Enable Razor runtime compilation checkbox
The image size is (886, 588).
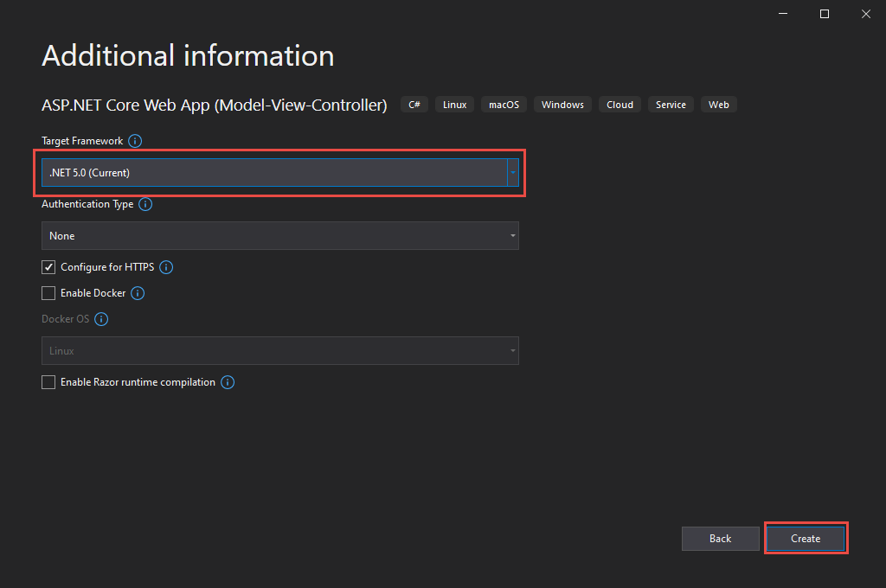pos(48,381)
